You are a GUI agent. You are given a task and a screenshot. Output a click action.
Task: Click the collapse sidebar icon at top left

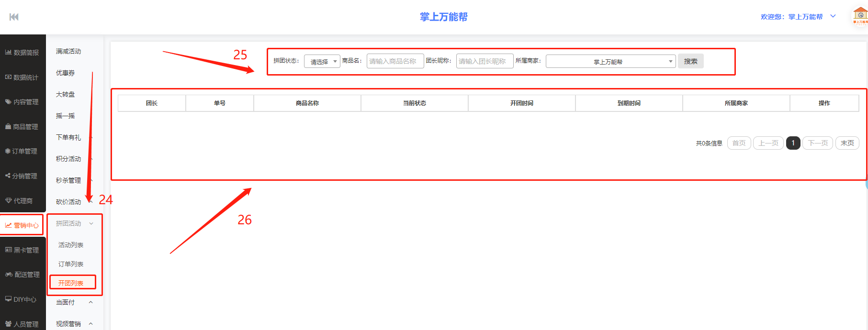tap(14, 17)
